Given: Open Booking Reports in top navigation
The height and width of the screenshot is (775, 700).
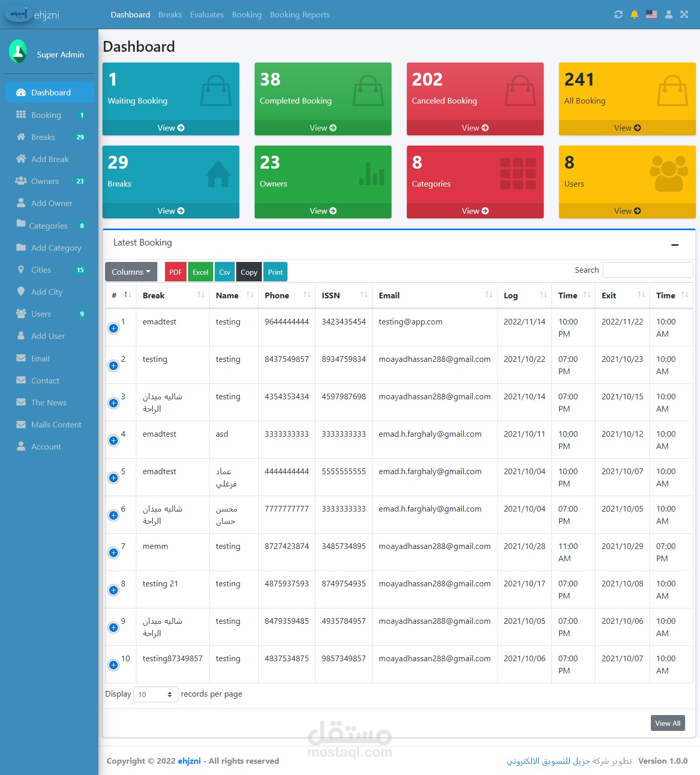Looking at the screenshot, I should [300, 14].
